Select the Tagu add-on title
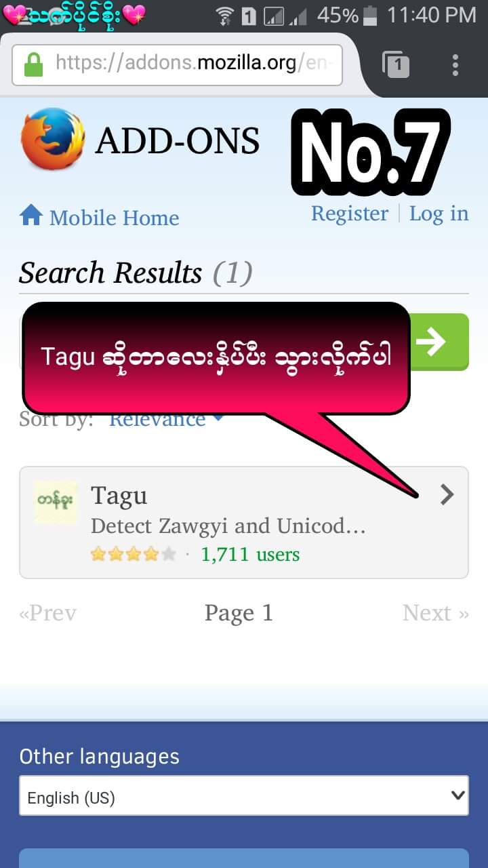The height and width of the screenshot is (868, 488). tap(119, 496)
